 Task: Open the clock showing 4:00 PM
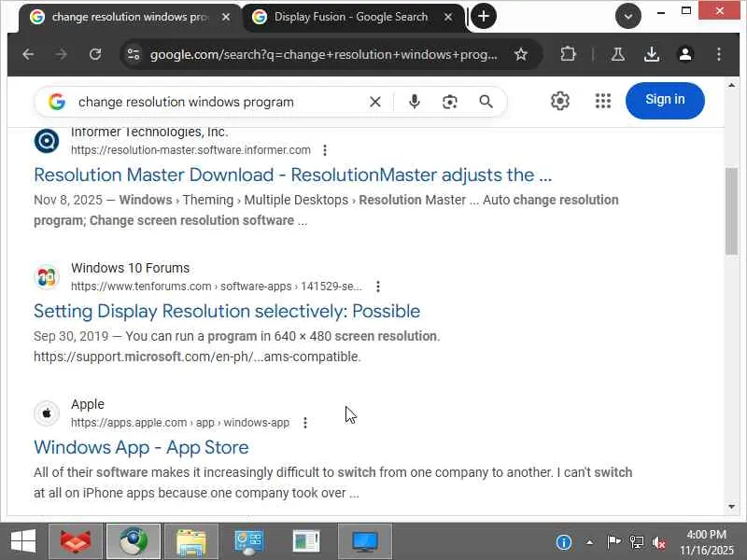707,542
